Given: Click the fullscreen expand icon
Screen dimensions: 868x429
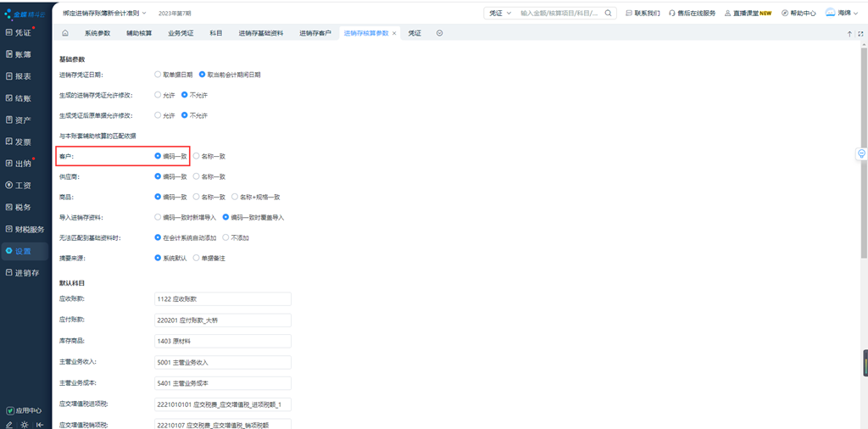Looking at the screenshot, I should [860, 34].
